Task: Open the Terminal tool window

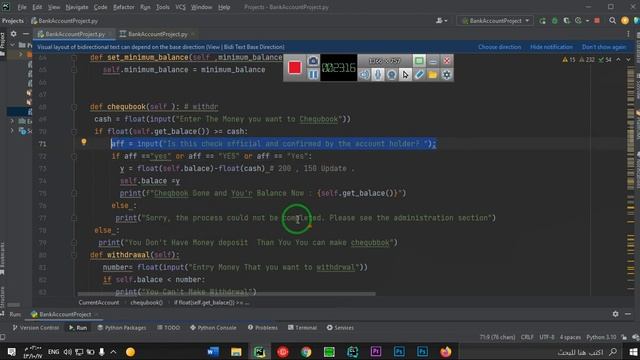Action: 302,328
